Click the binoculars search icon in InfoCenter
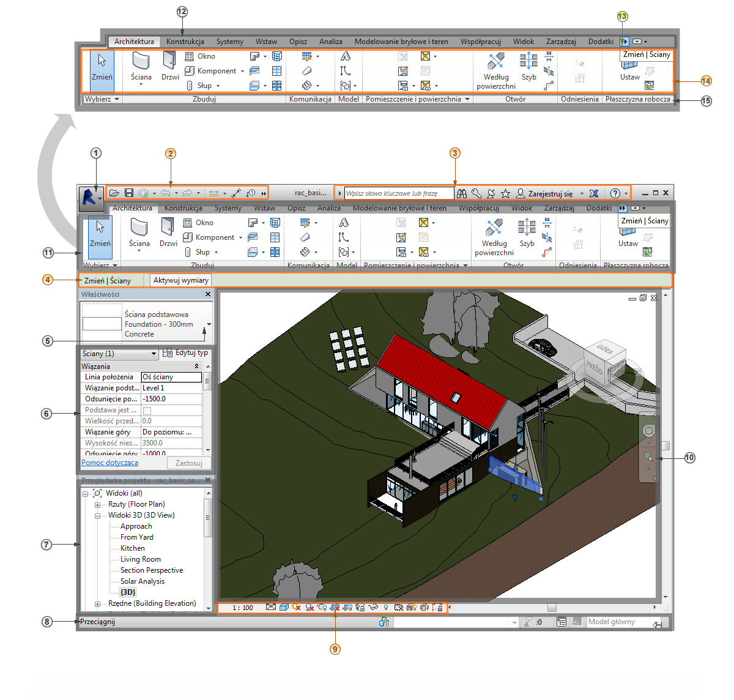Screen dimensions: 734x700 pos(462,193)
